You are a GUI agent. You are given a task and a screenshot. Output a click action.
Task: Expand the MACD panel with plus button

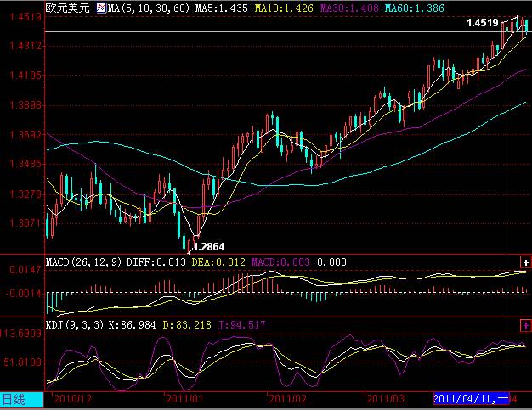pos(525,262)
